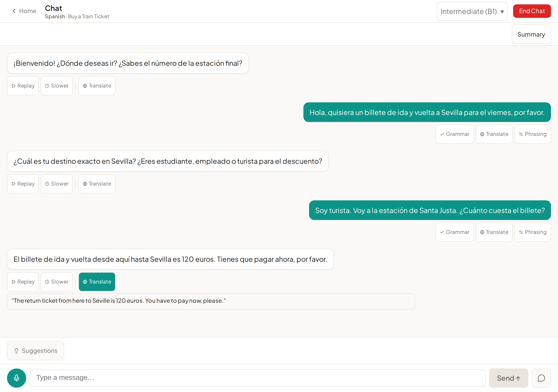Start voice input with the microphone button
Viewport: 558px width, 392px height.
(17, 378)
